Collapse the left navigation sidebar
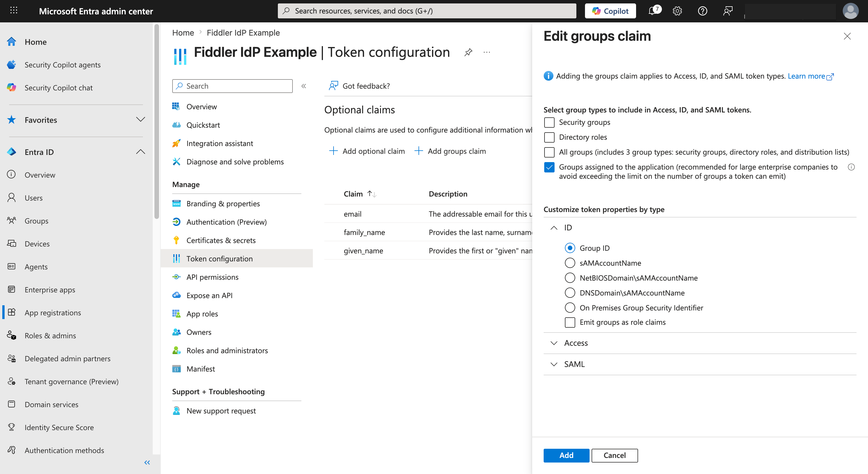868x474 pixels. (x=147, y=463)
